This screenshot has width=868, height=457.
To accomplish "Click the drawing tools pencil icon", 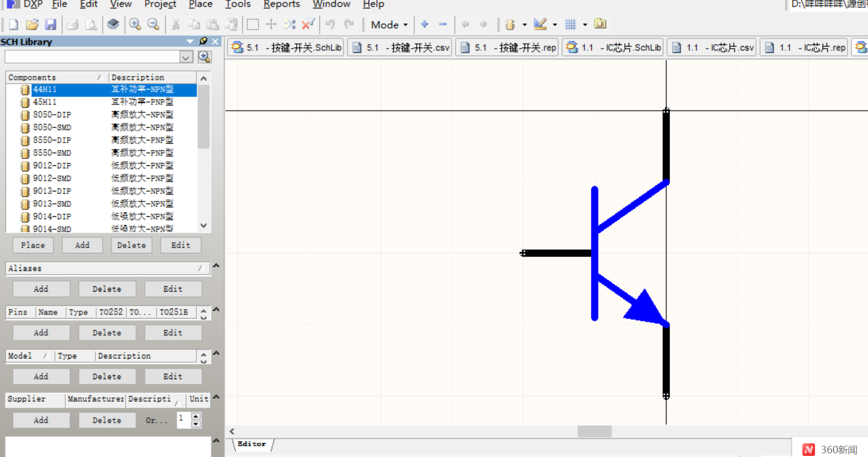I will (541, 24).
